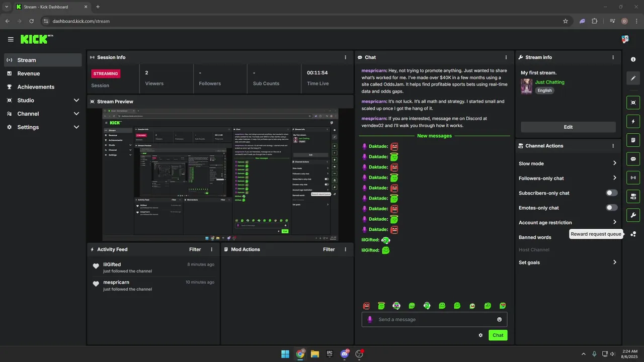Open Discord from the taskbar
This screenshot has width=644, height=362.
345,354
